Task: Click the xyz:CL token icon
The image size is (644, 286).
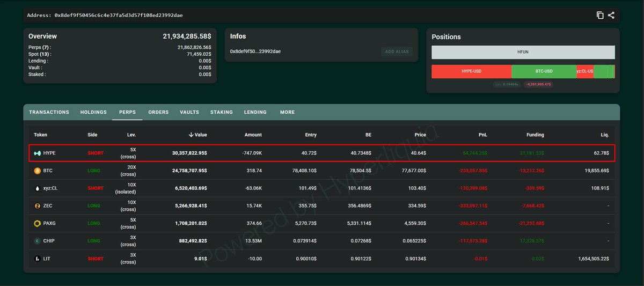Action: click(38, 188)
